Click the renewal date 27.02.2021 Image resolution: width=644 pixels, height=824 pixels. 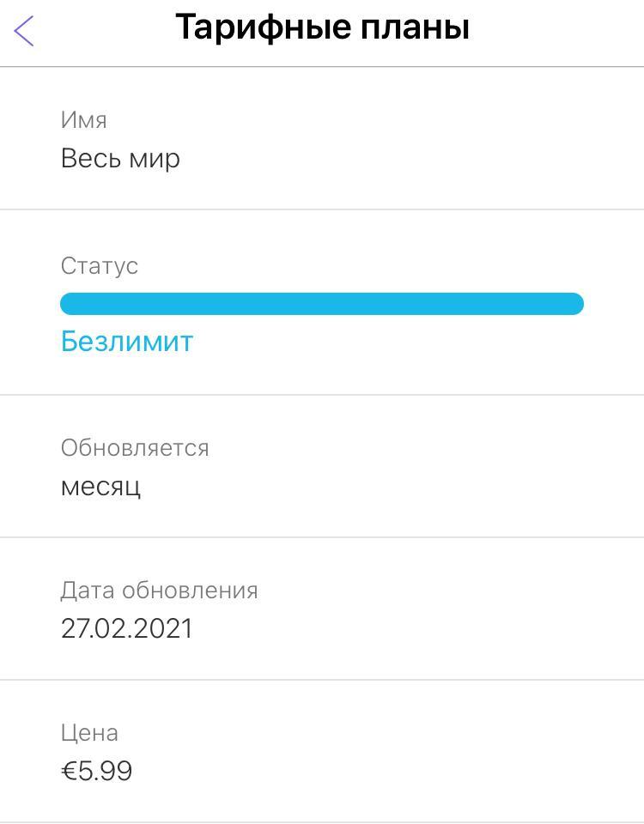coord(126,629)
